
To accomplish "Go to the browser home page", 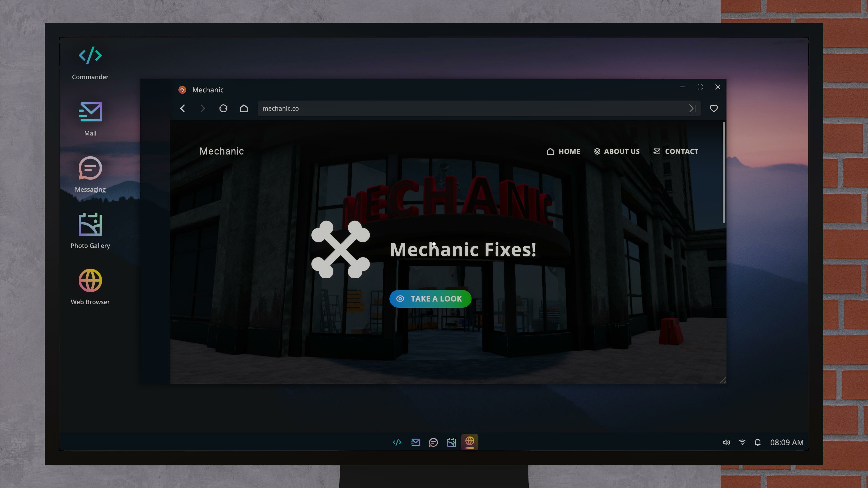I will tap(244, 108).
